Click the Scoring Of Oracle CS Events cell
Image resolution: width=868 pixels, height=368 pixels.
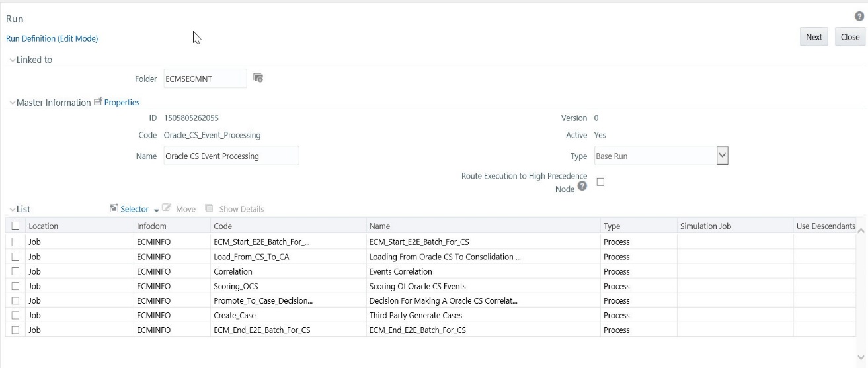483,286
